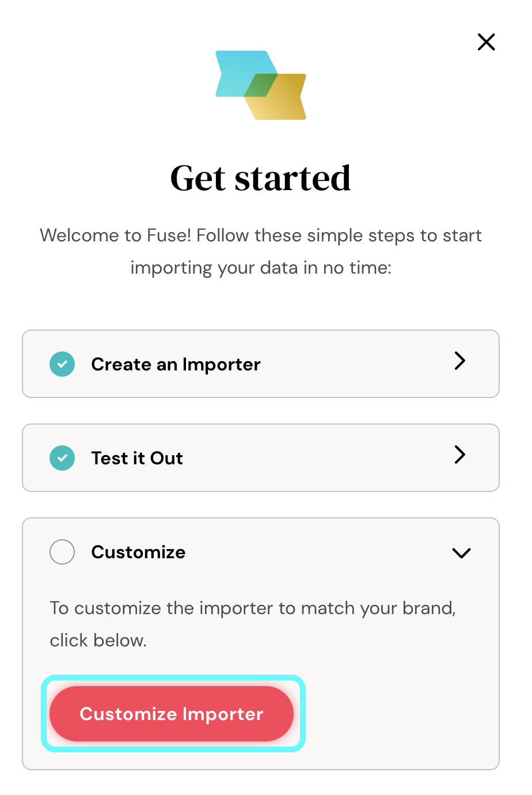
Task: Open Create an Importer via its right chevron
Action: 459,361
